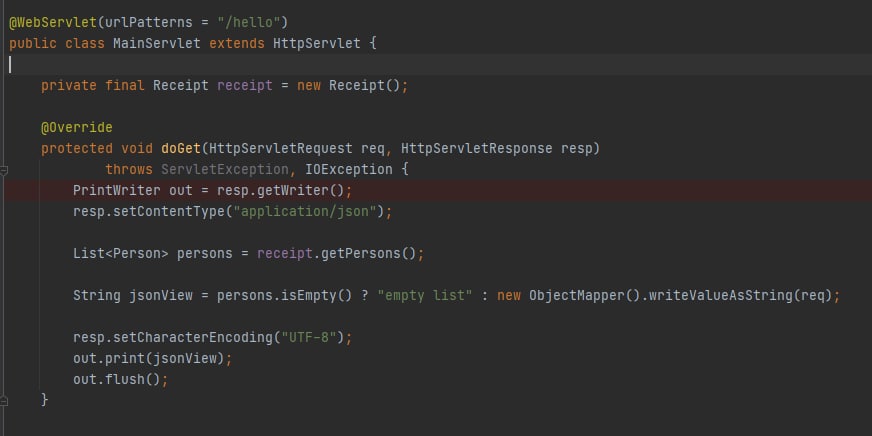Select the "UTF-8" string literal

[x=309, y=338]
